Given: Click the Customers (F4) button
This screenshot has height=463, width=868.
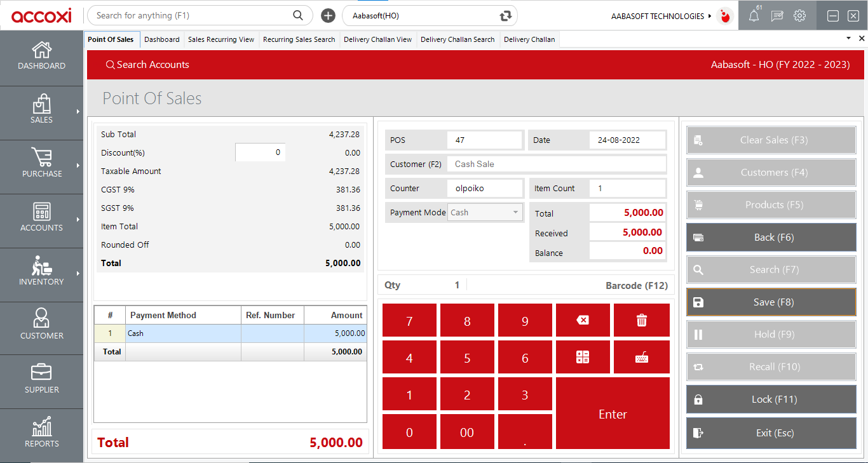Looking at the screenshot, I should (771, 173).
